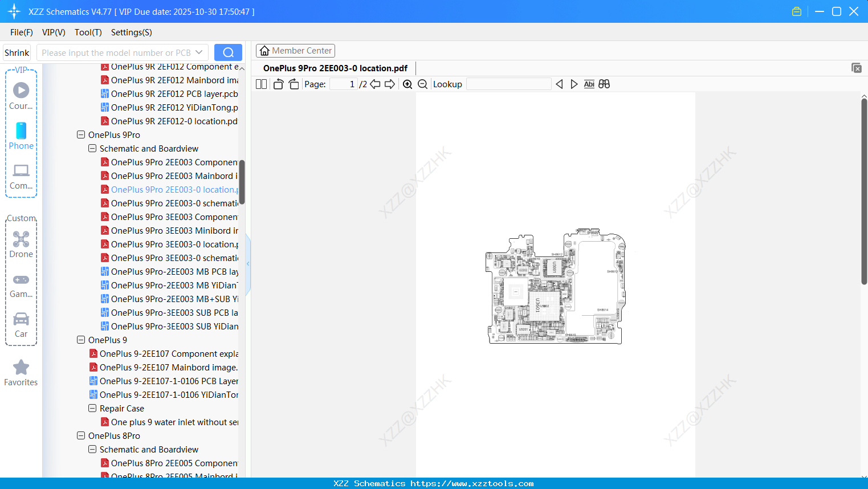Open the VIP(V) menu

tap(54, 32)
